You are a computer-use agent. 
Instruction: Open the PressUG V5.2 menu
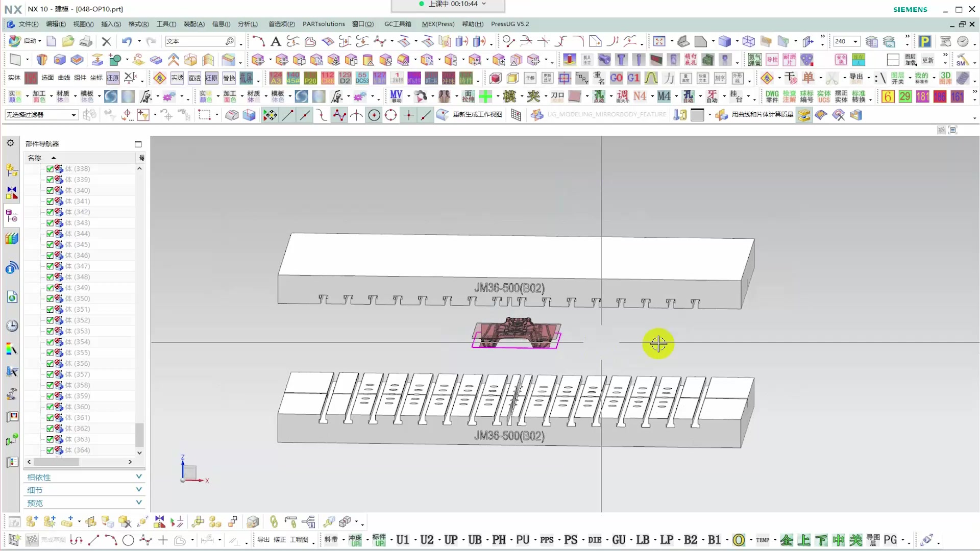tap(509, 24)
